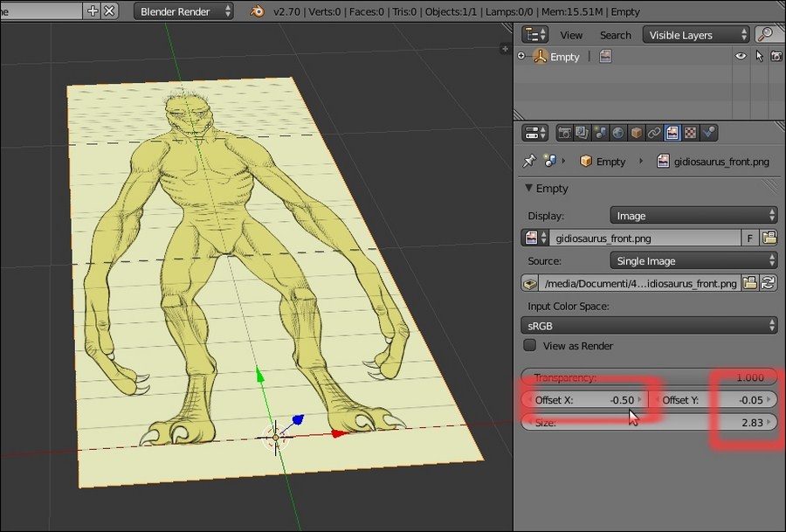Open the Physics properties tab

[x=708, y=133]
